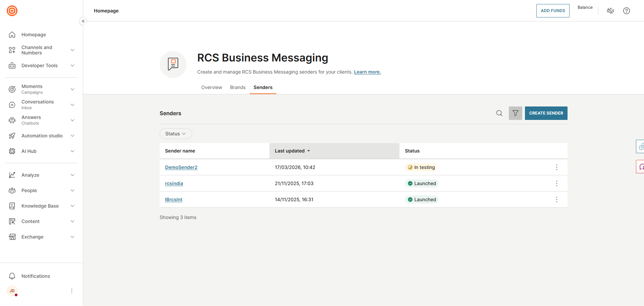The height and width of the screenshot is (306, 644).
Task: Collapse the left sidebar with double-chevron
Action: coord(83,21)
